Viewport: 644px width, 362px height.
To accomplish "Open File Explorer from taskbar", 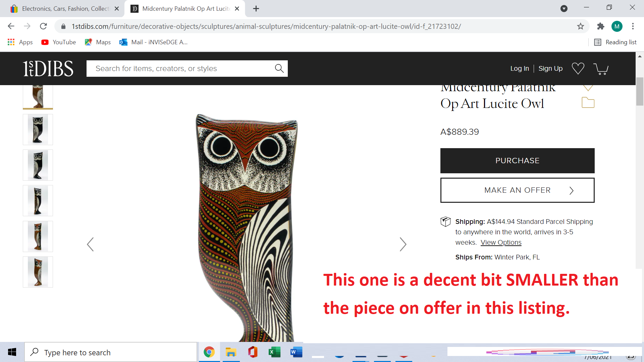I will [231, 352].
